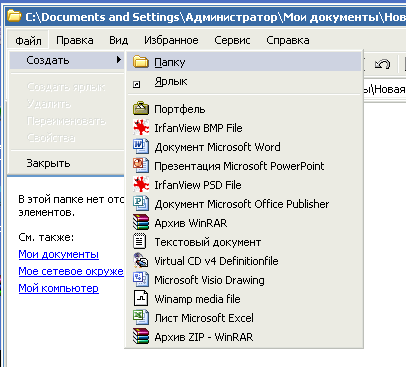Select Ярлык to create a shortcut
This screenshot has width=406, height=367.
[x=244, y=81]
